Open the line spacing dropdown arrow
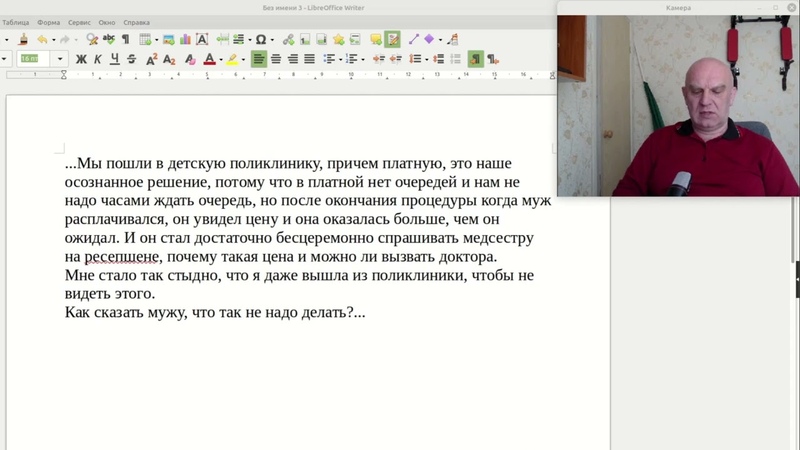This screenshot has height=450, width=800. click(427, 60)
